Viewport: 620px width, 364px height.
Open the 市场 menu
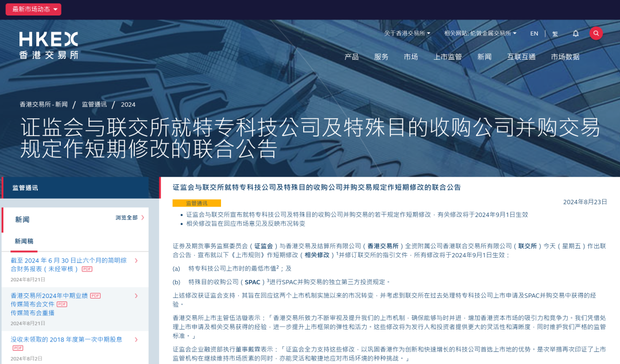(411, 57)
